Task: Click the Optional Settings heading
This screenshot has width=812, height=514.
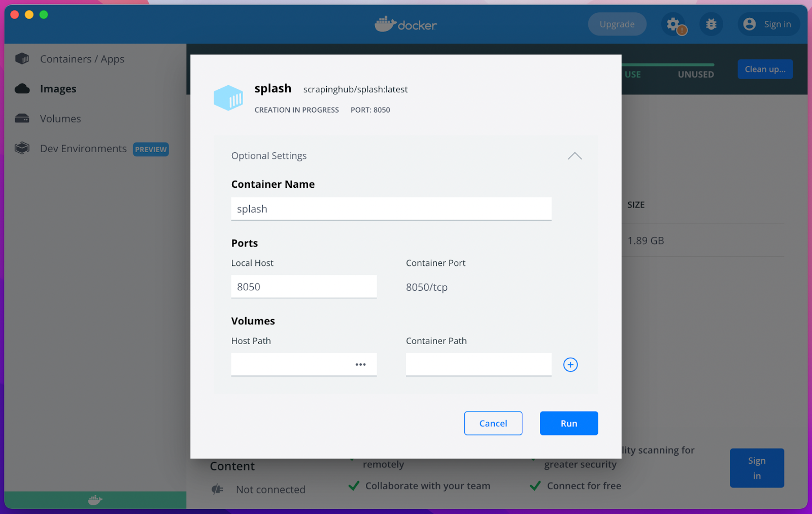Action: point(269,156)
